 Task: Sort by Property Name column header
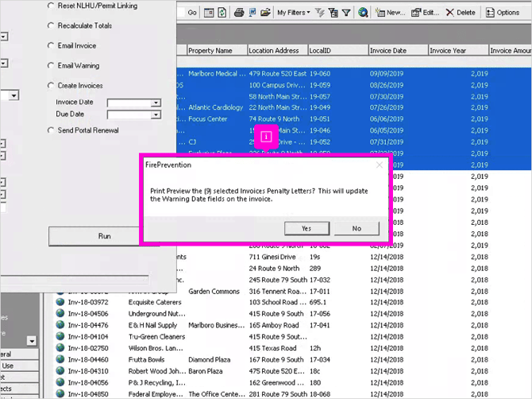(x=217, y=51)
